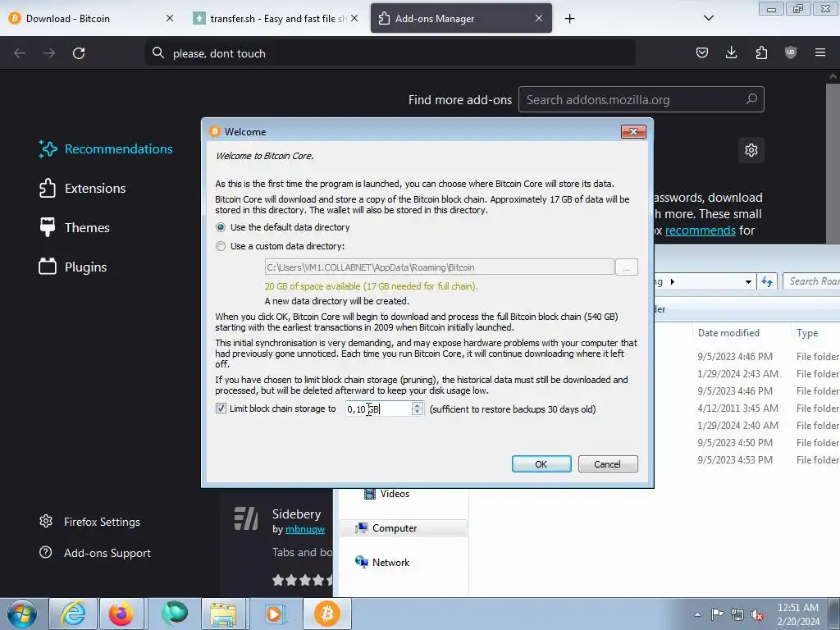Close the Bitcoin Core Welcome dialog
Image resolution: width=840 pixels, height=630 pixels.
633,132
